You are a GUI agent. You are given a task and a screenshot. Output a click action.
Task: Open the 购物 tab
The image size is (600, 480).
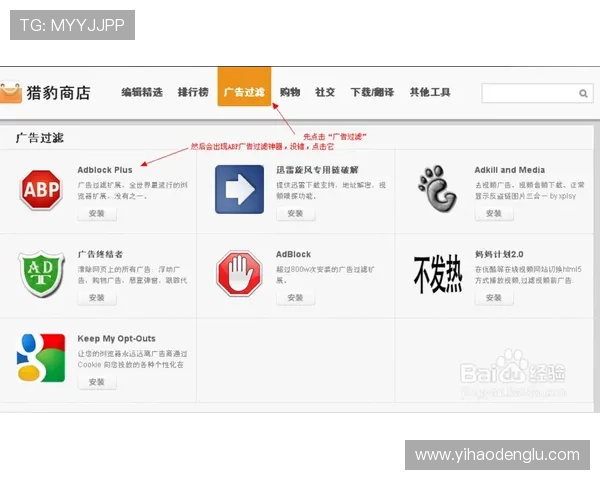click(290, 92)
